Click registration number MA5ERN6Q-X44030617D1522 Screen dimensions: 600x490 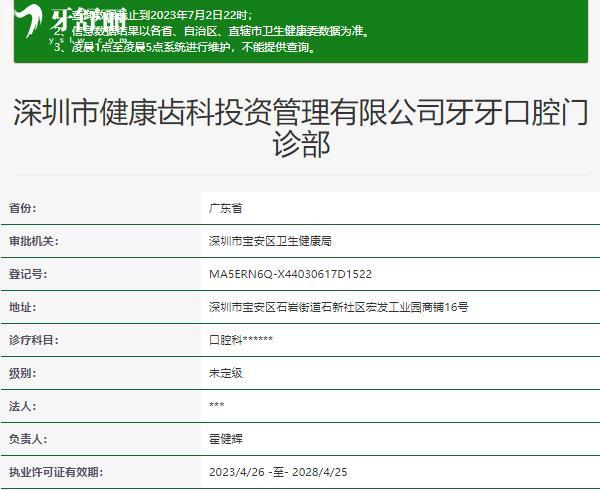(x=290, y=274)
